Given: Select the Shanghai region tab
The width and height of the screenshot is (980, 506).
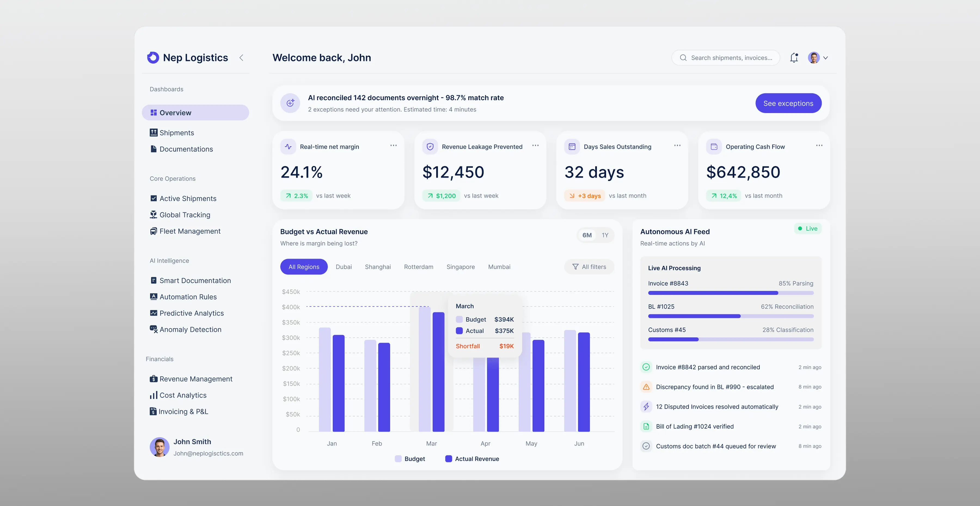Looking at the screenshot, I should tap(378, 267).
